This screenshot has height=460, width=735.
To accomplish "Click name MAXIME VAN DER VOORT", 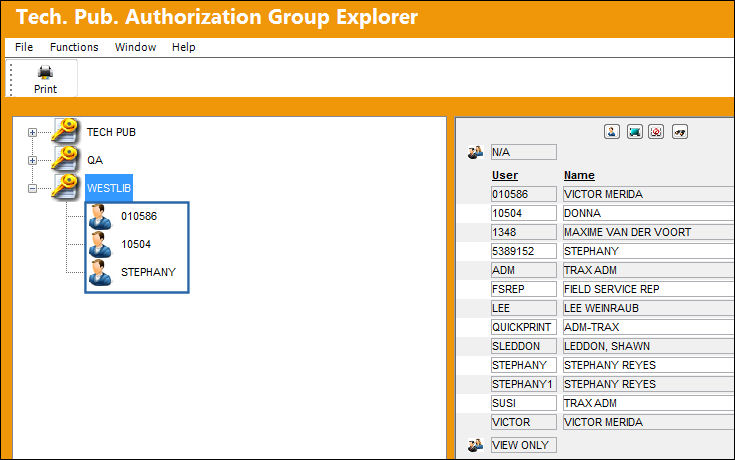I will (x=649, y=232).
